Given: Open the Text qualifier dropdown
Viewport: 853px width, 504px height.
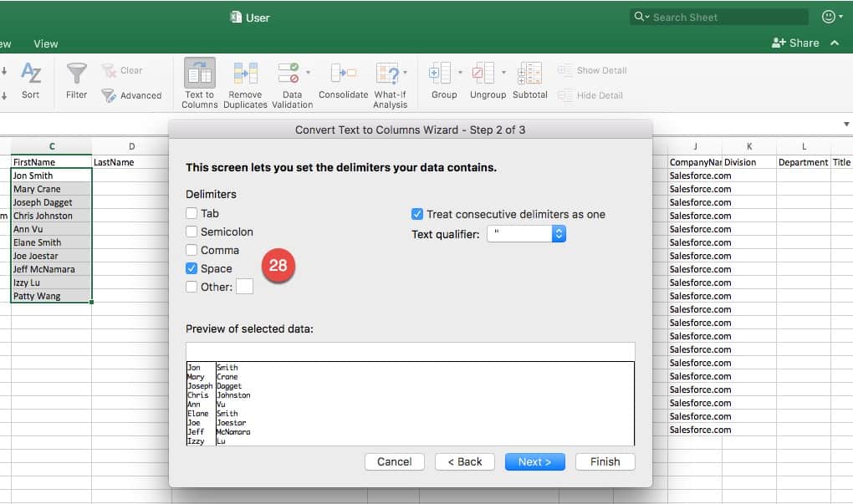Looking at the screenshot, I should (x=559, y=235).
